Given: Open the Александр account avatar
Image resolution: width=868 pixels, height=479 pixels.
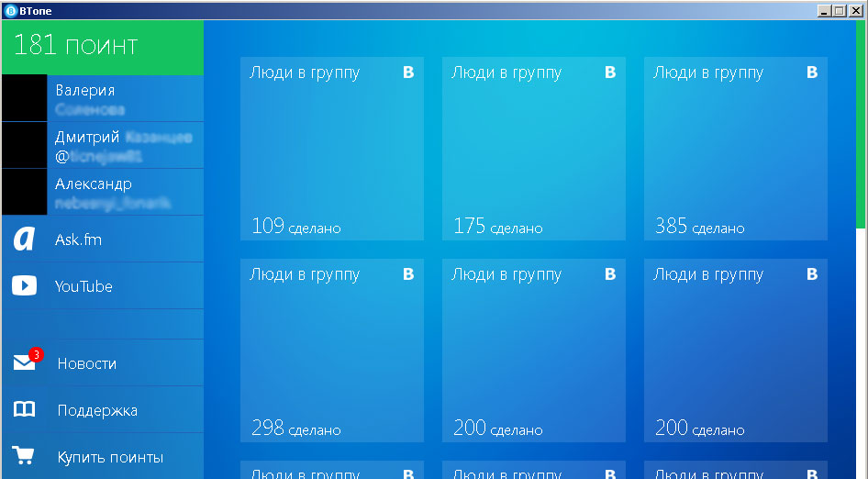Looking at the screenshot, I should pos(25,192).
